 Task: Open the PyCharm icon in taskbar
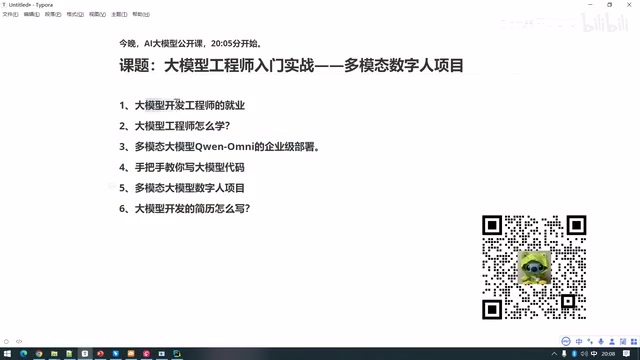tap(177, 353)
